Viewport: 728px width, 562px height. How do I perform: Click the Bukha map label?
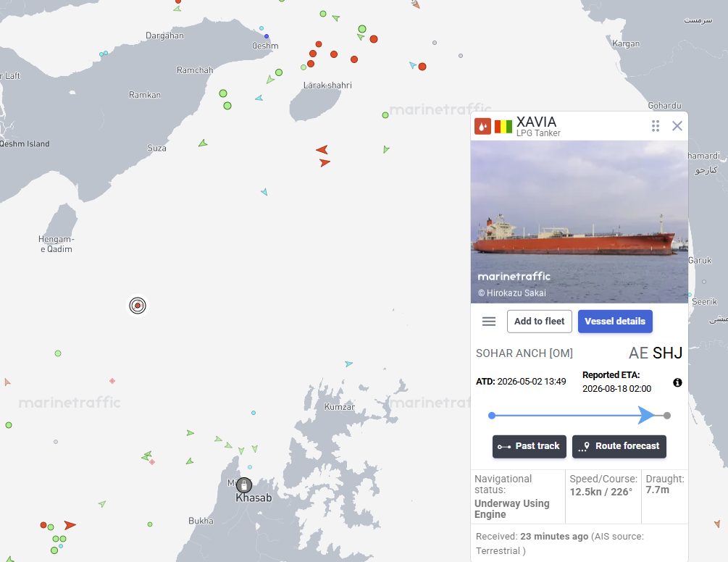click(x=201, y=521)
